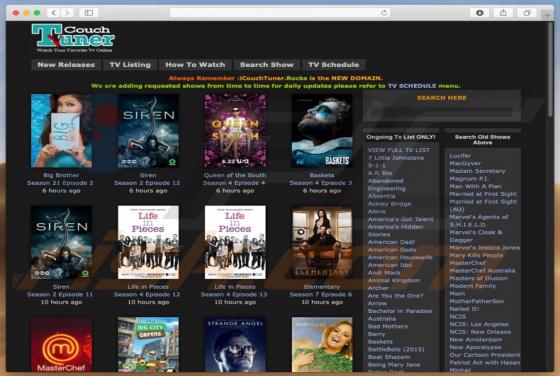Open the Life in Pieces Episode 12 poster

148,242
